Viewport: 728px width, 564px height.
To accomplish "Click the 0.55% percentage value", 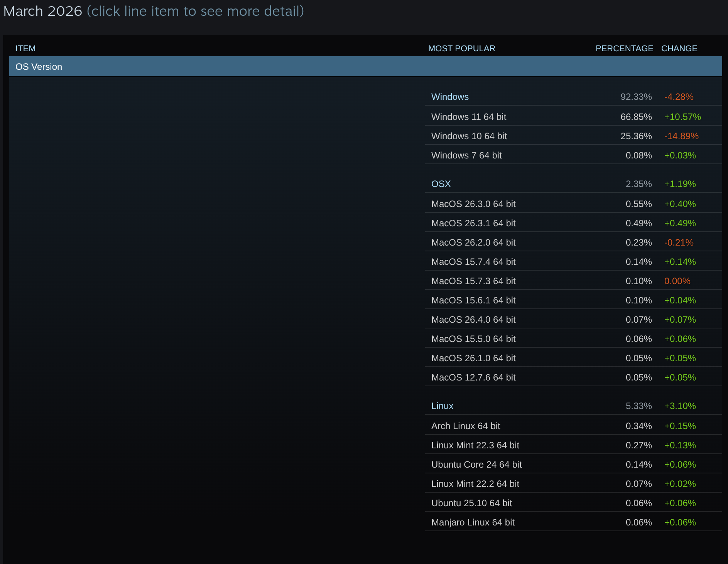I will click(x=639, y=204).
